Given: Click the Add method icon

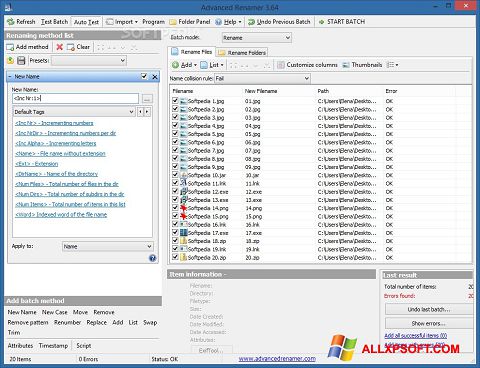Looking at the screenshot, I should (10, 47).
